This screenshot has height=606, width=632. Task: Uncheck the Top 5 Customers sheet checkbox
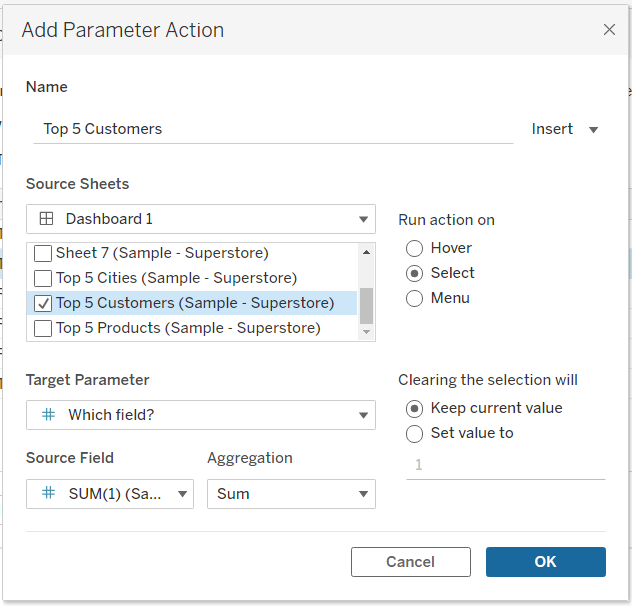43,303
